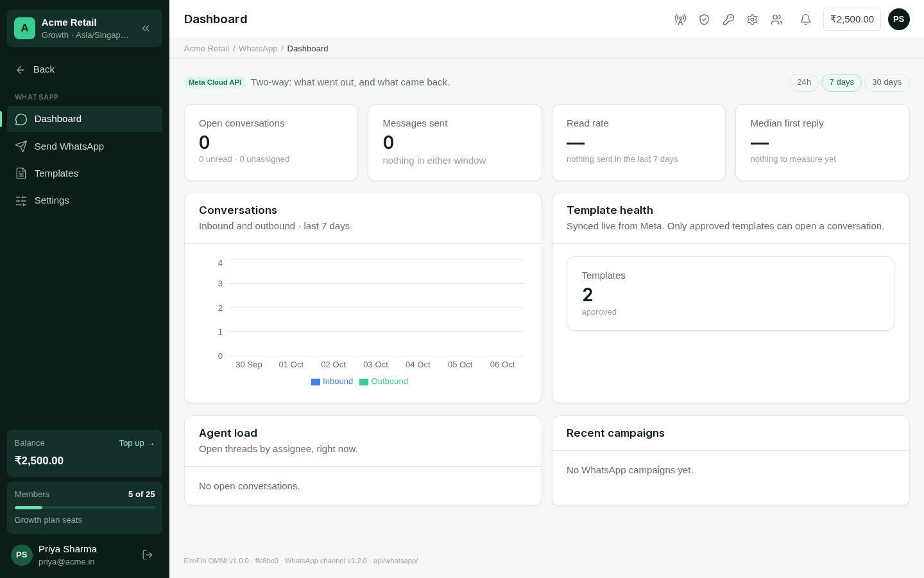
Task: Click the PS profile avatar in header
Action: coord(898,19)
